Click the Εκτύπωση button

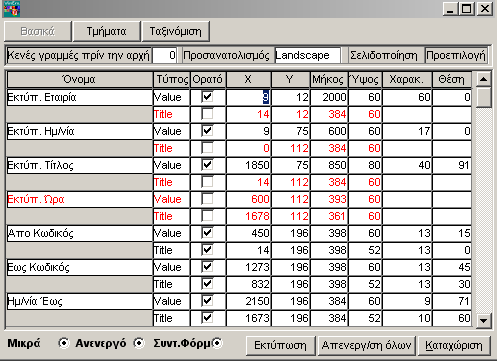(x=280, y=345)
